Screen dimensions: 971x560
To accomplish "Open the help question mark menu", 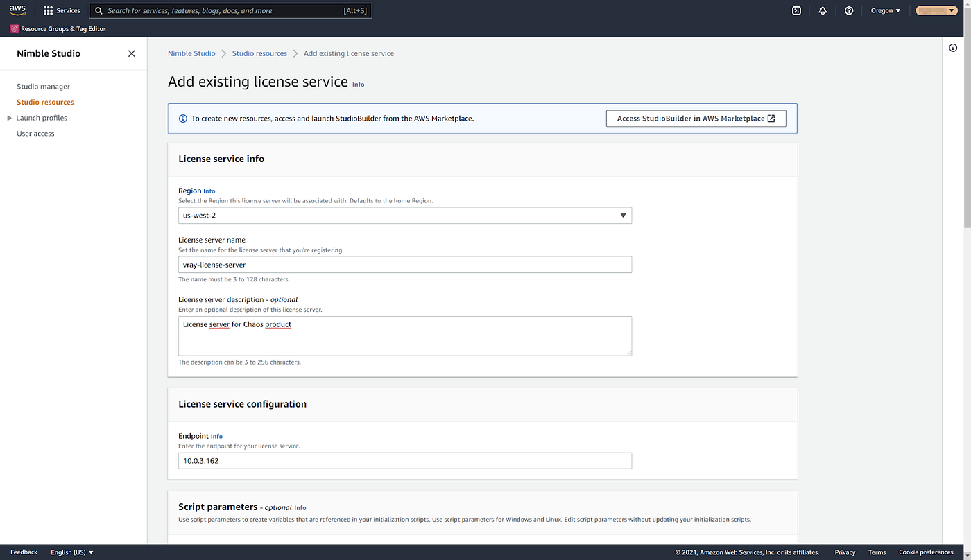I will coord(849,10).
